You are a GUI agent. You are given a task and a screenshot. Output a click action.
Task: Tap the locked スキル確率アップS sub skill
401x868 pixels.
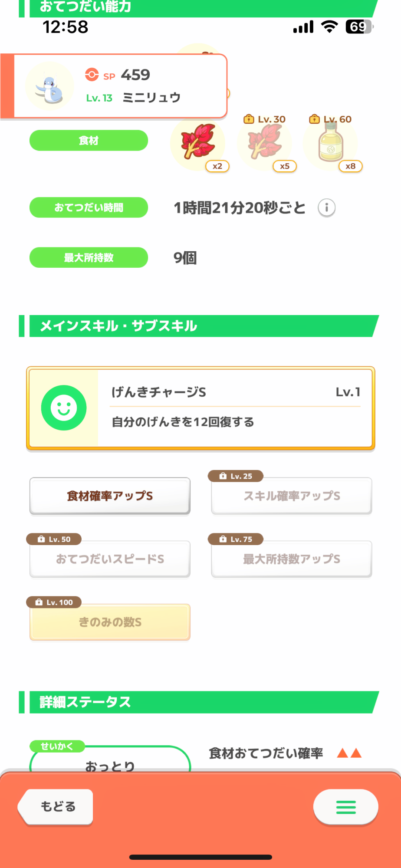292,496
